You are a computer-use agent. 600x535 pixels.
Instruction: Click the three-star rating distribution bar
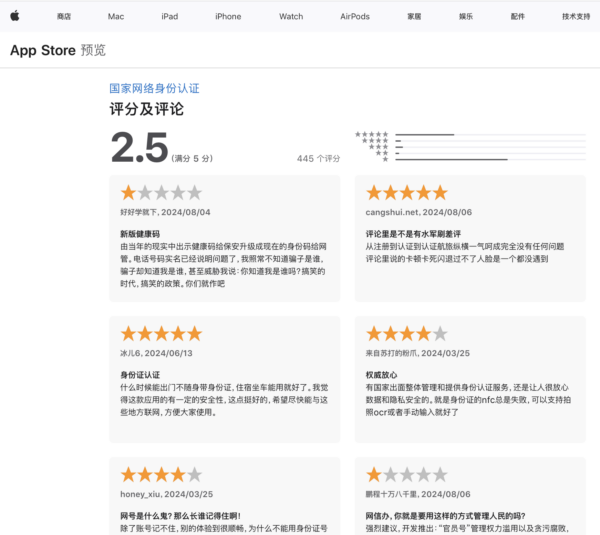491,147
